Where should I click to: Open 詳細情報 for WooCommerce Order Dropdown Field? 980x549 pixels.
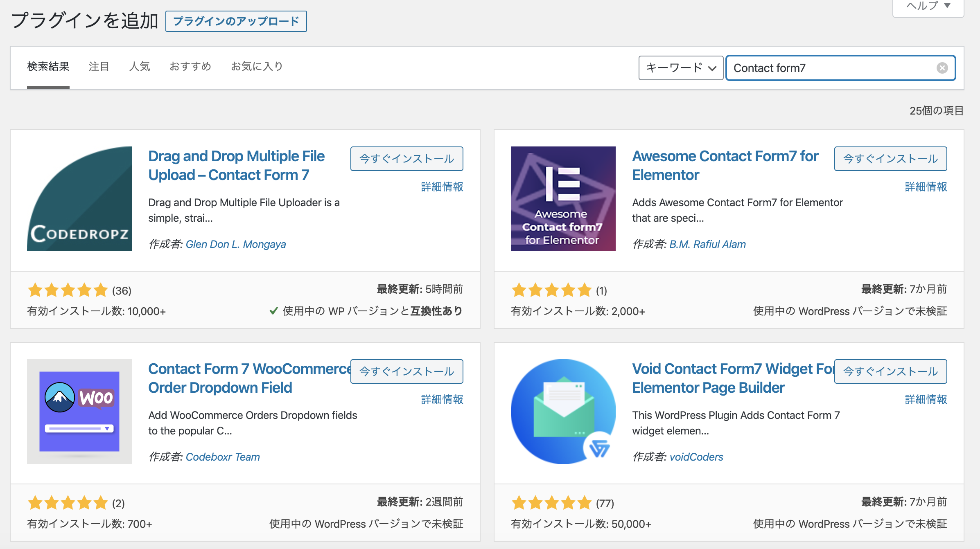click(442, 399)
